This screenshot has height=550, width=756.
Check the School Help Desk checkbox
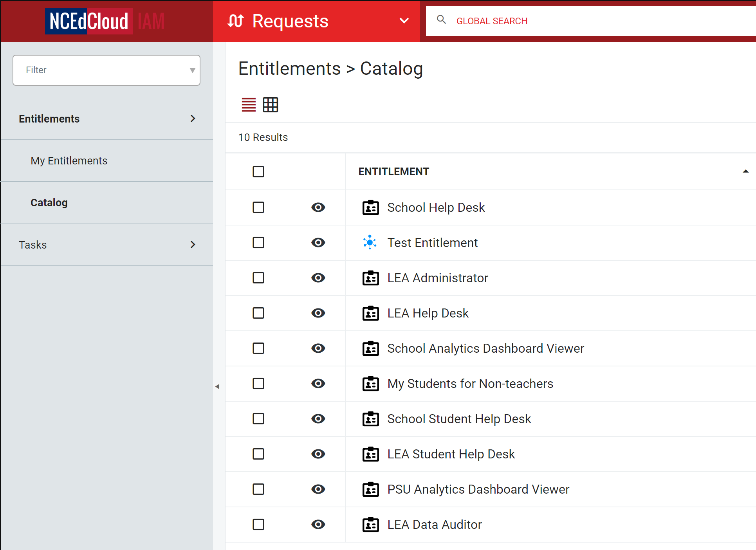click(258, 207)
